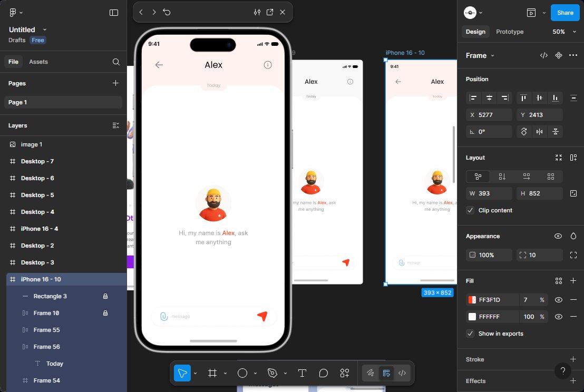The width and height of the screenshot is (584, 392).
Task: Select the Comment tool
Action: 323,373
